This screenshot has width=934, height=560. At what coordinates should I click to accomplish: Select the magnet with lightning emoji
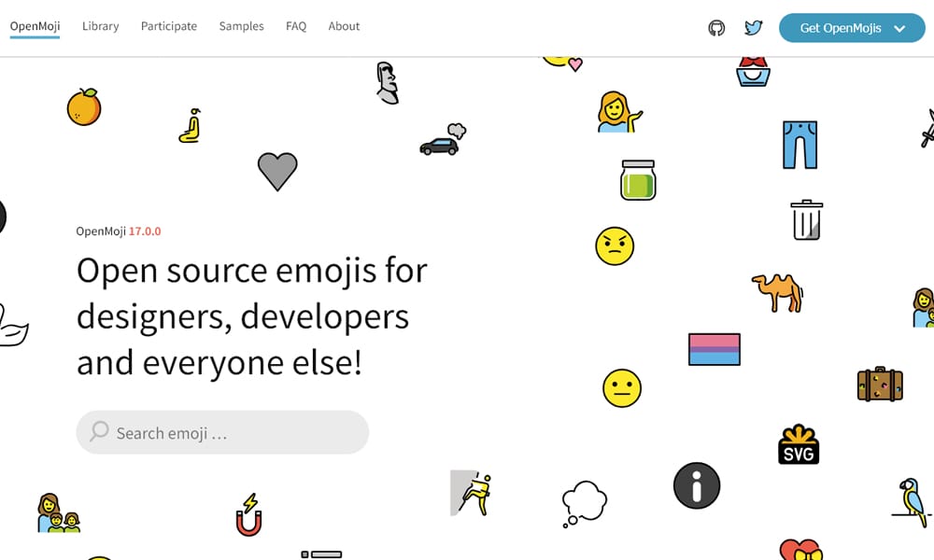click(249, 515)
